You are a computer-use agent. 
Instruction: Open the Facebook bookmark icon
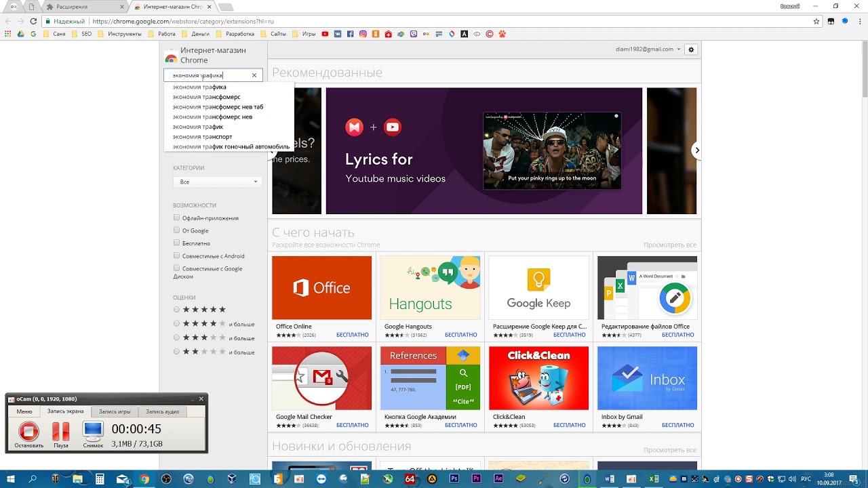351,34
